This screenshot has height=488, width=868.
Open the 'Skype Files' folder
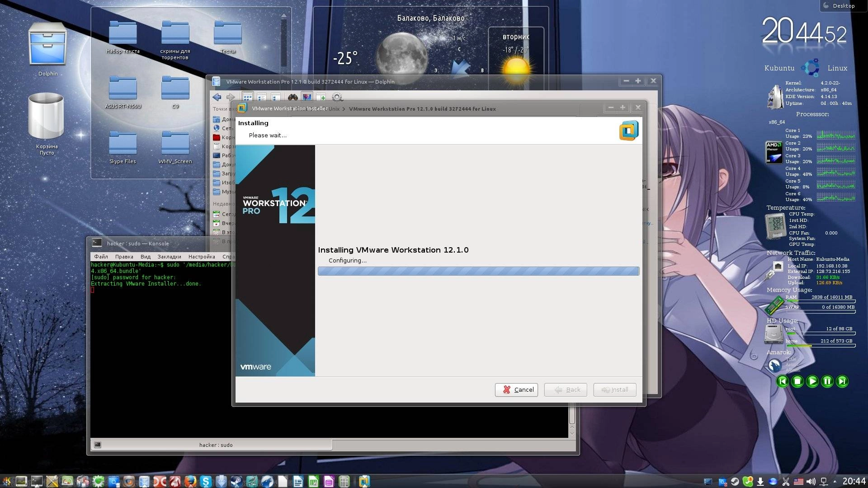(123, 147)
